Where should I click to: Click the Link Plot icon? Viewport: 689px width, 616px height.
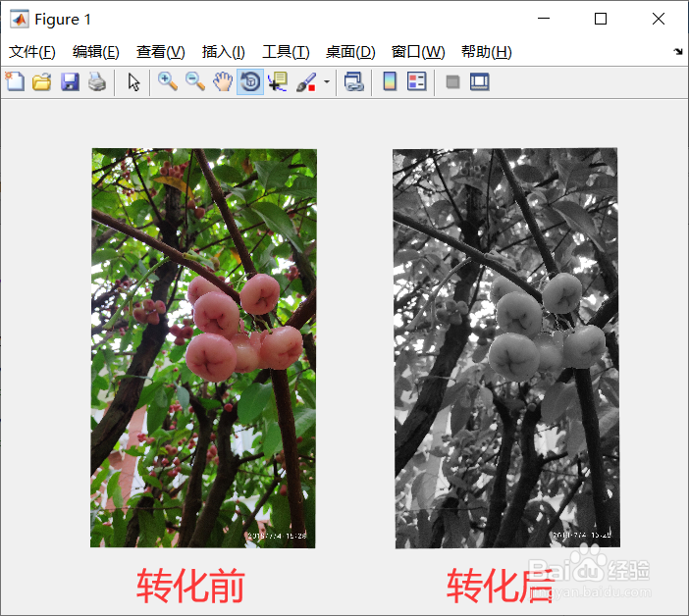tap(354, 81)
